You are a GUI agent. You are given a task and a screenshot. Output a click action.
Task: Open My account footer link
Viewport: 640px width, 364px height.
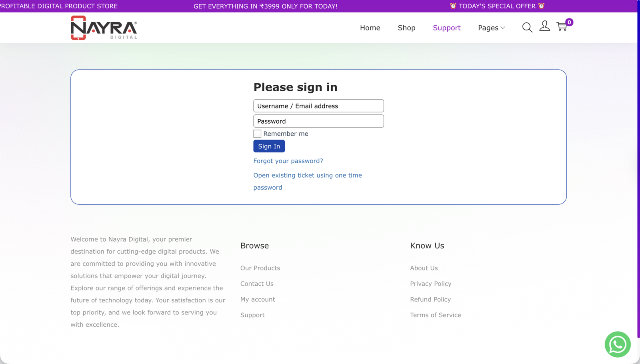(x=258, y=299)
